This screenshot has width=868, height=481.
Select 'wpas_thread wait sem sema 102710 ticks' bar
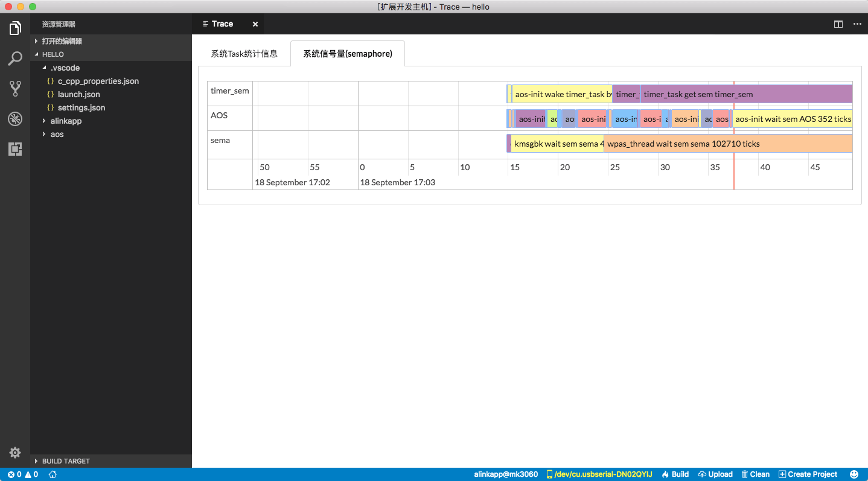[728, 144]
